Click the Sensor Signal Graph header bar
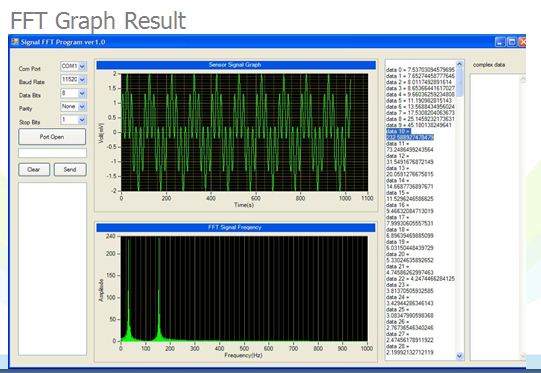The image size is (541, 373). [x=236, y=65]
